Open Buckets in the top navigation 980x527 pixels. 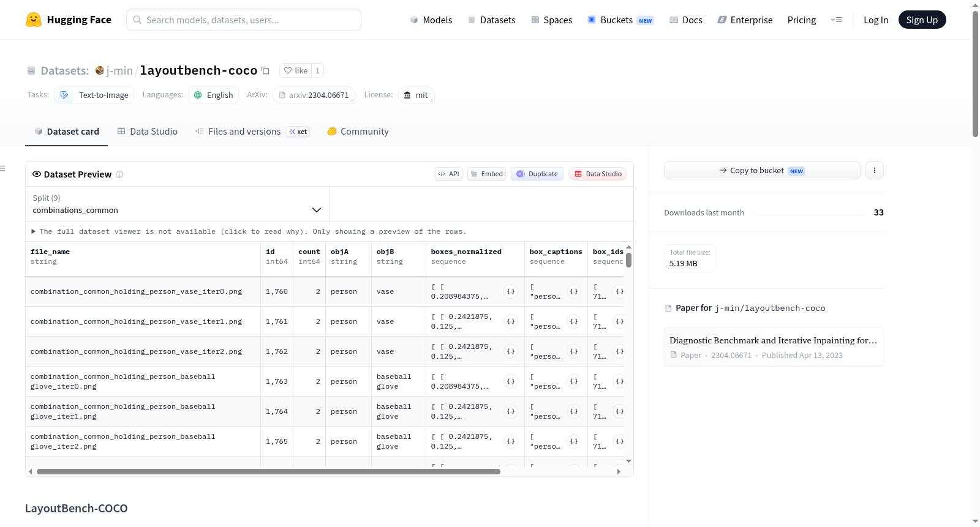pyautogui.click(x=620, y=20)
